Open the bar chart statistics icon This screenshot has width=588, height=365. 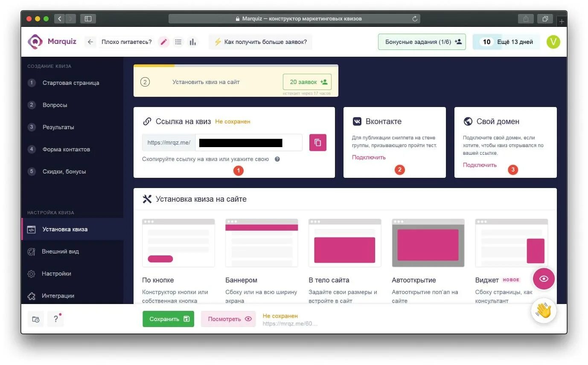click(193, 42)
